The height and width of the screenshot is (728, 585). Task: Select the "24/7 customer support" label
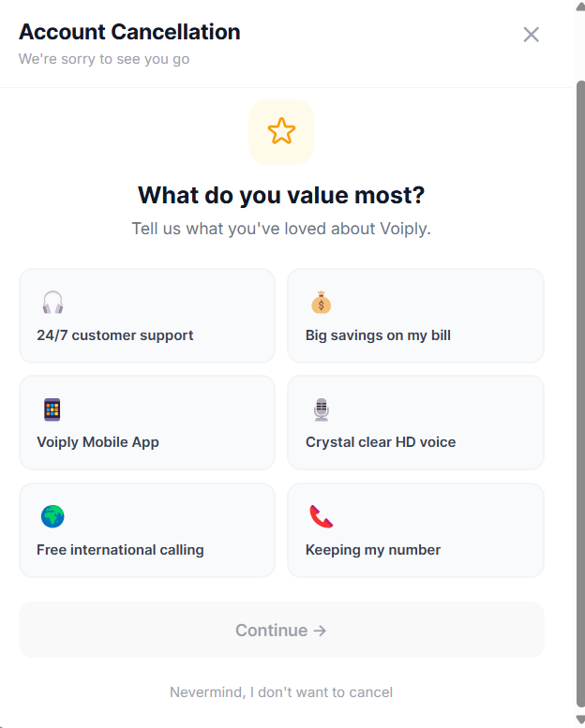point(115,335)
